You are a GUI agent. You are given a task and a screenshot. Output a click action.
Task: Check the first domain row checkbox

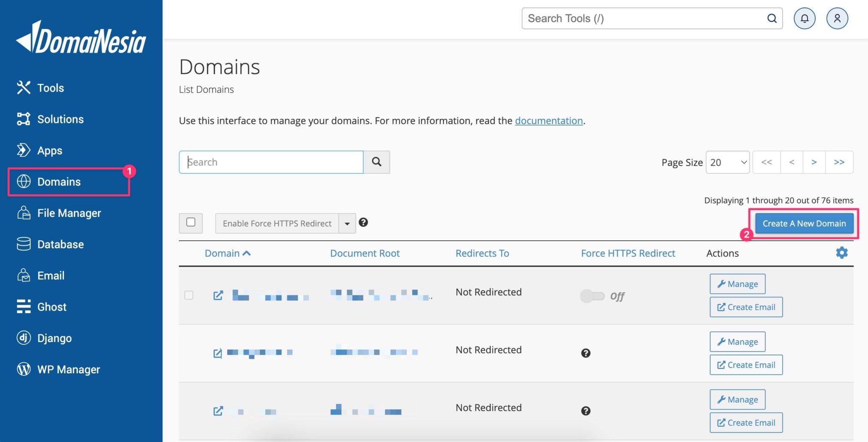189,295
